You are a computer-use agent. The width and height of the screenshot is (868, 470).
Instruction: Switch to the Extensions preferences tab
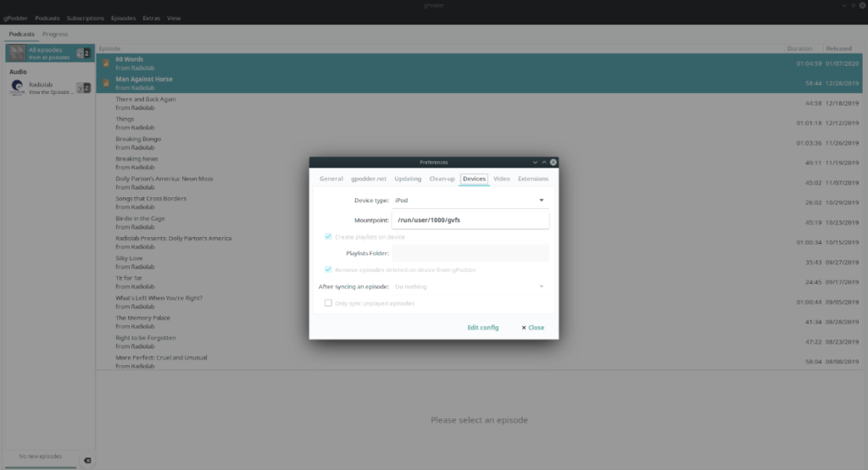[x=532, y=179]
